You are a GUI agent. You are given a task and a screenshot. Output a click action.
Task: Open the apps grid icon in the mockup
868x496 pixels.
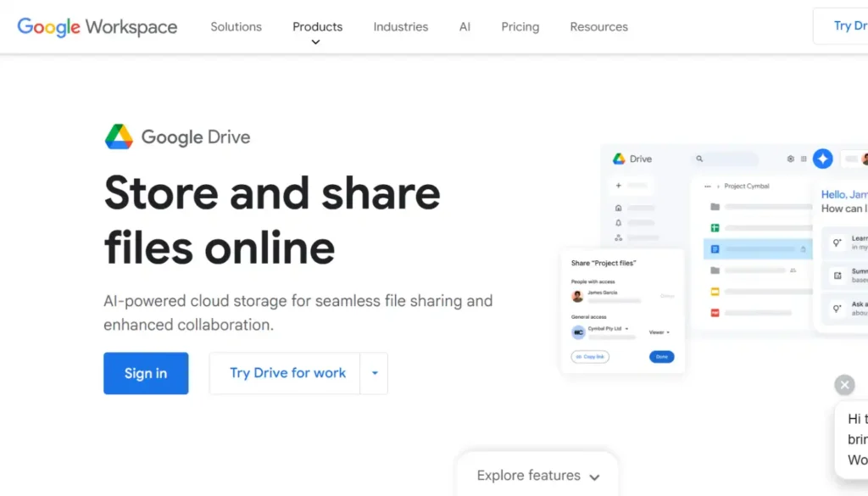tap(804, 159)
